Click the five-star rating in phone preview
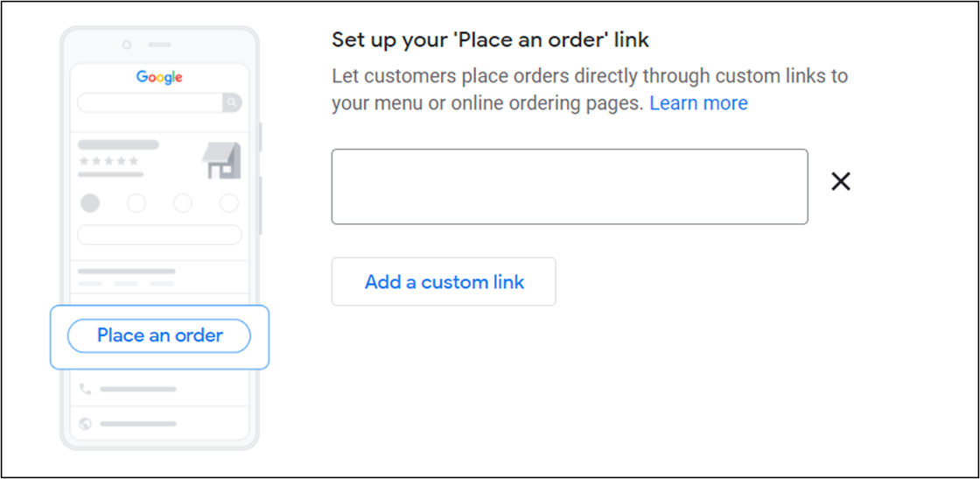 (108, 161)
